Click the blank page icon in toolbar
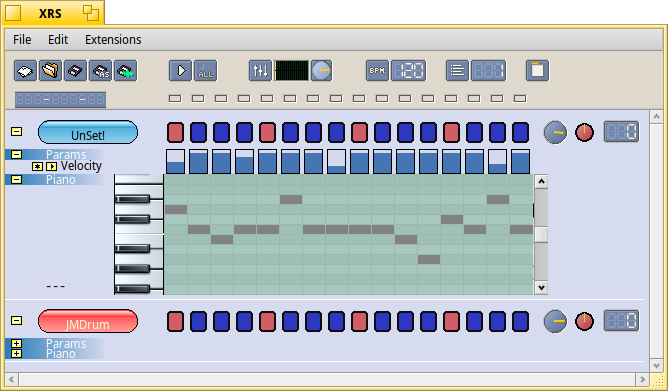The height and width of the screenshot is (391, 668). click(537, 71)
